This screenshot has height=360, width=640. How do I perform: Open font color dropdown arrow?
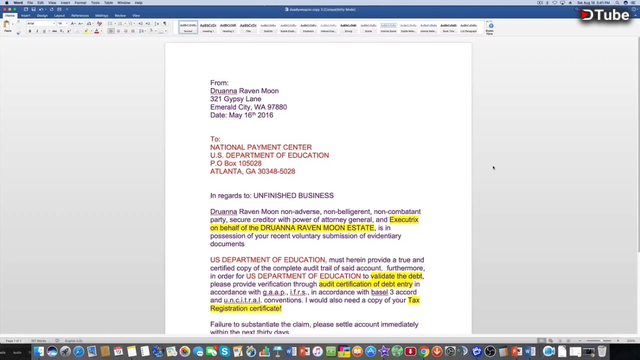[x=102, y=31]
